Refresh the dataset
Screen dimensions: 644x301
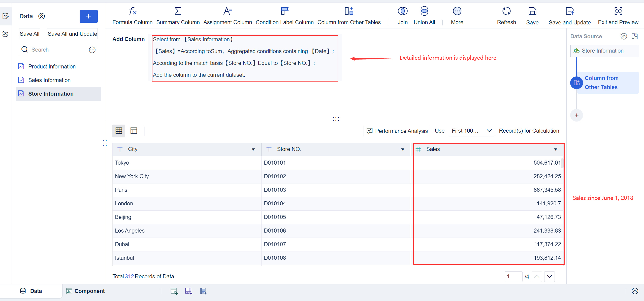506,16
